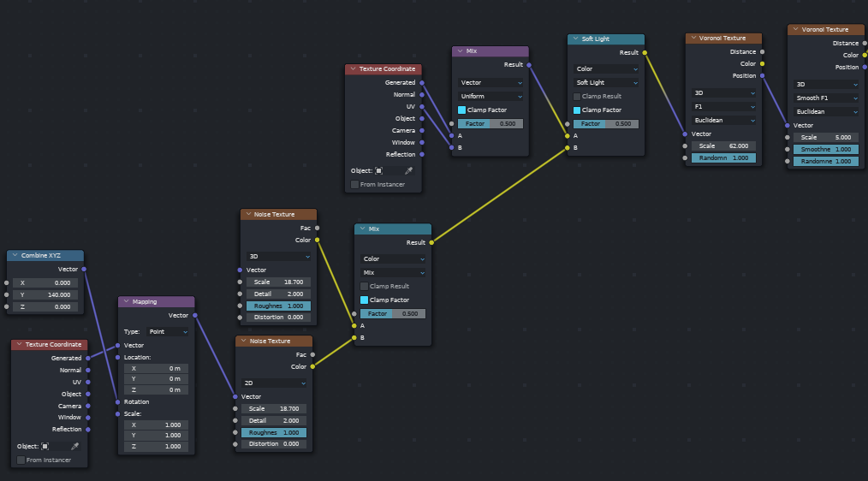This screenshot has height=481, width=868.
Task: Open 3D dimensions dropdown in Noise Texture
Action: tap(278, 256)
